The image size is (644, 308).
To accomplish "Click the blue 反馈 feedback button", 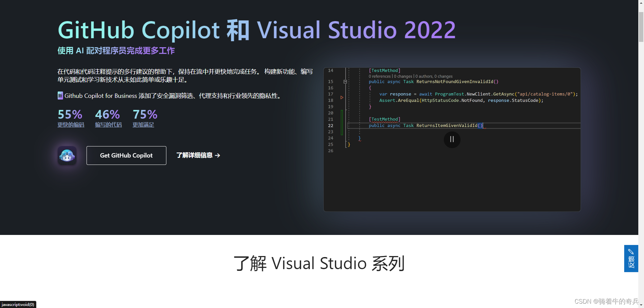I will 631,258.
